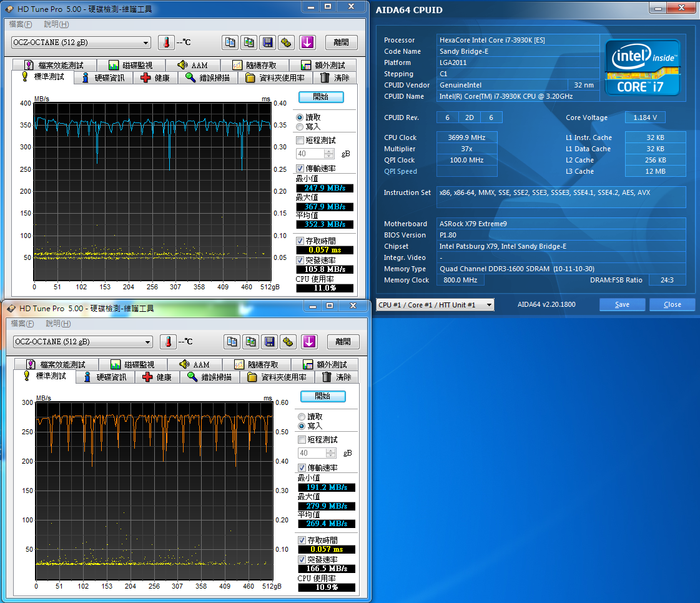The image size is (700, 603).
Task: Toggle 突發速率 checkbox in lower HD Tune window
Action: coord(302,559)
